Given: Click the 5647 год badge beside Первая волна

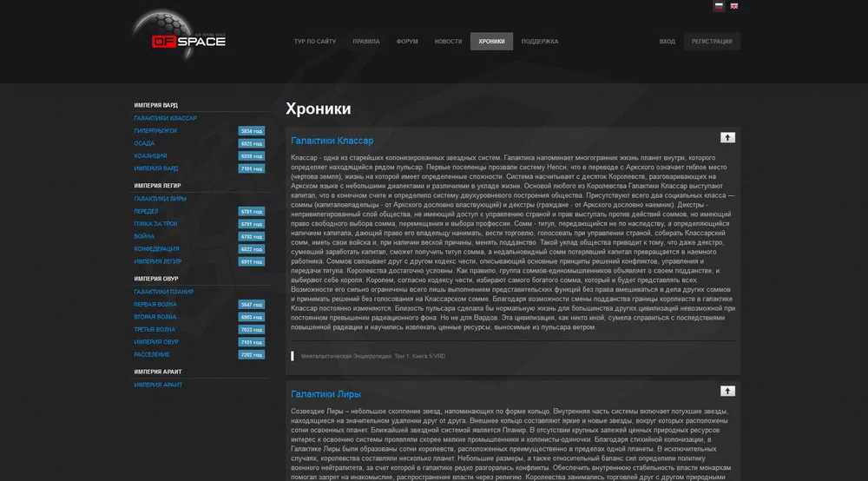Looking at the screenshot, I should (252, 305).
